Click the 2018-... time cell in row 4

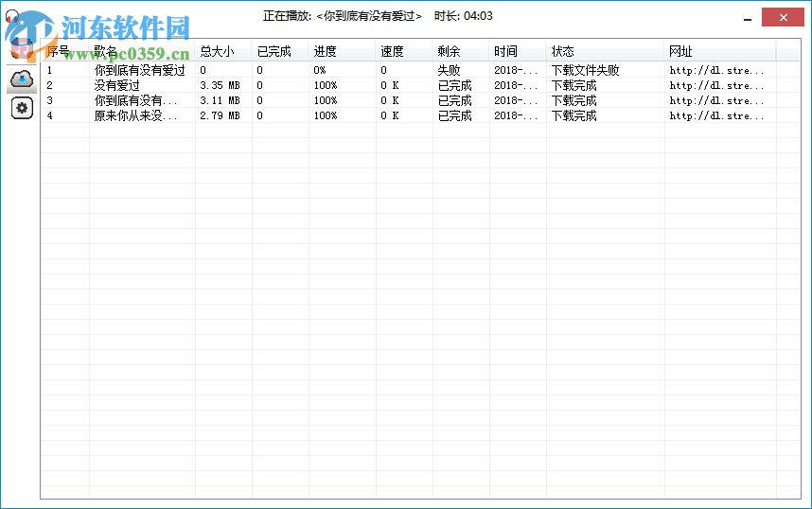(x=516, y=115)
